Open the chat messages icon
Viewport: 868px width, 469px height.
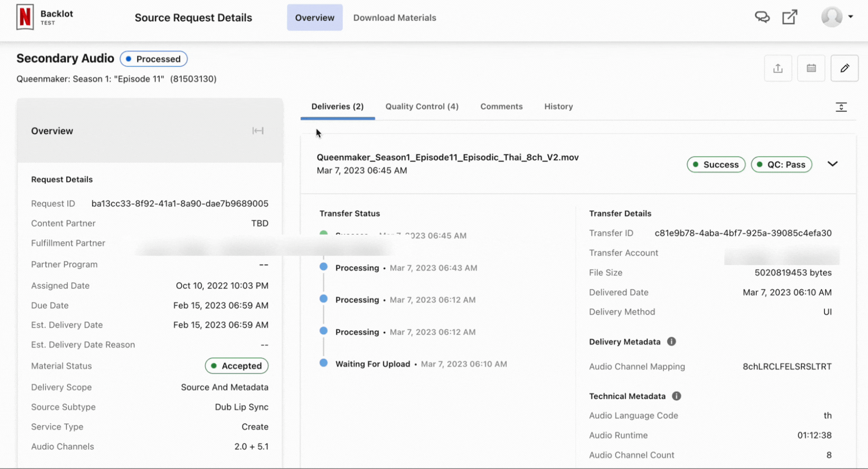(762, 17)
